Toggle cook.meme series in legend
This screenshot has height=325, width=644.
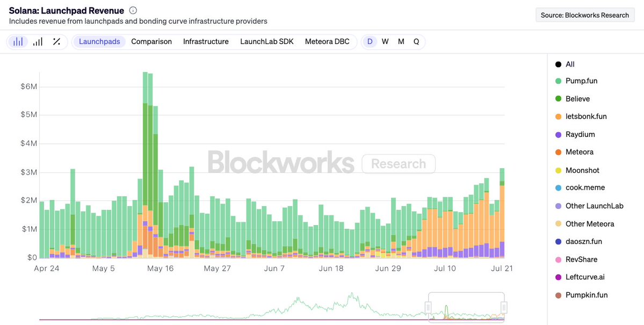coord(580,188)
